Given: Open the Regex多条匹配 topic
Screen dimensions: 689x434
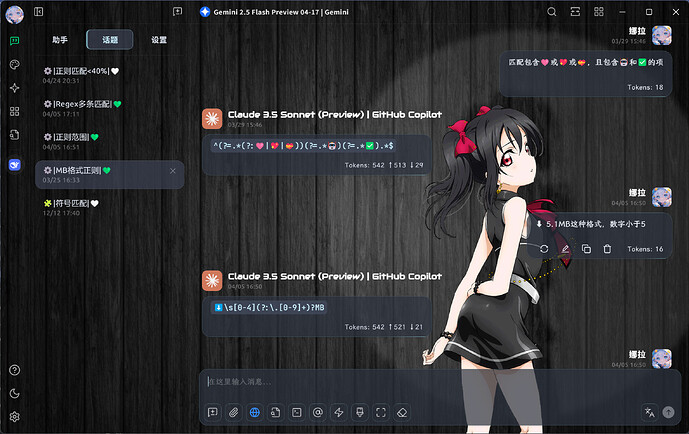Looking at the screenshot, I should click(x=109, y=108).
